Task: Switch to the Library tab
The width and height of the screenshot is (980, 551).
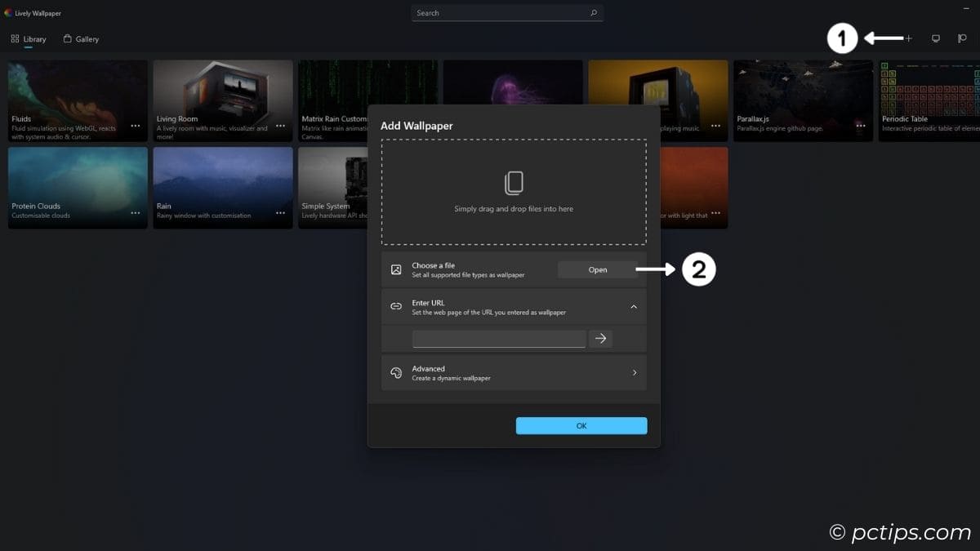Action: (33, 38)
